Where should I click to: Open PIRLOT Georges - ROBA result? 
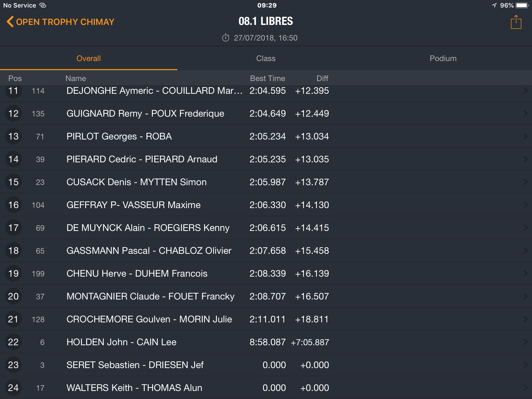coord(266,136)
